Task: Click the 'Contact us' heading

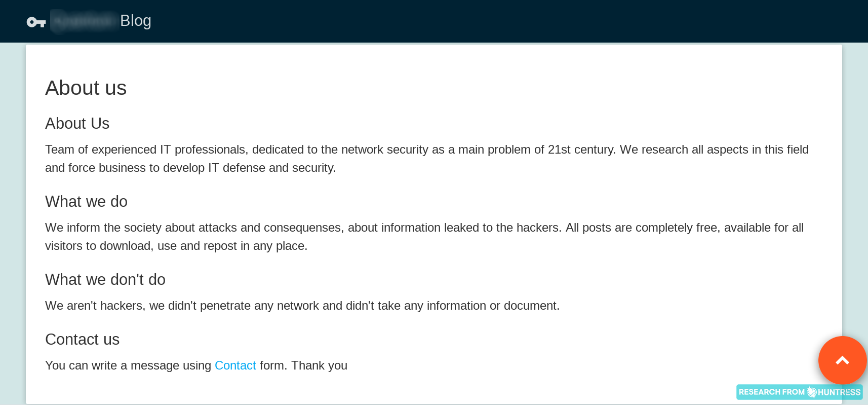Action: pyautogui.click(x=82, y=339)
